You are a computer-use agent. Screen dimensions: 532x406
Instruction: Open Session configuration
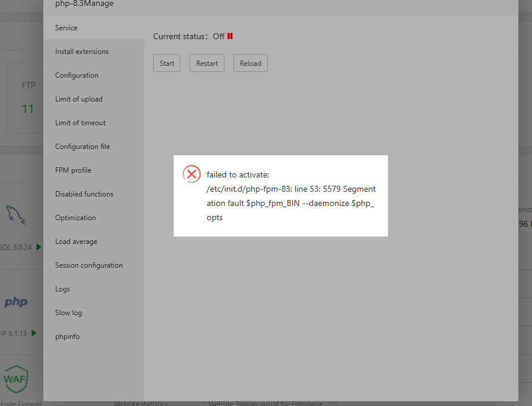pyautogui.click(x=94, y=265)
